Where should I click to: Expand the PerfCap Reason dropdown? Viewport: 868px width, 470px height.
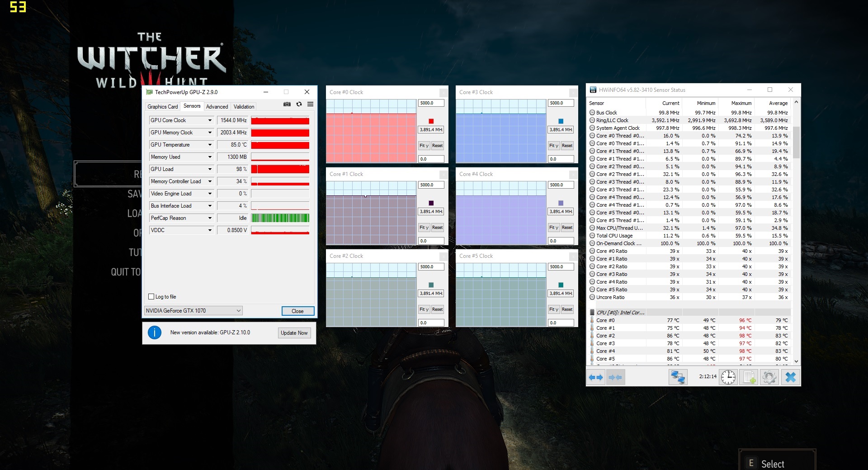[x=210, y=218]
